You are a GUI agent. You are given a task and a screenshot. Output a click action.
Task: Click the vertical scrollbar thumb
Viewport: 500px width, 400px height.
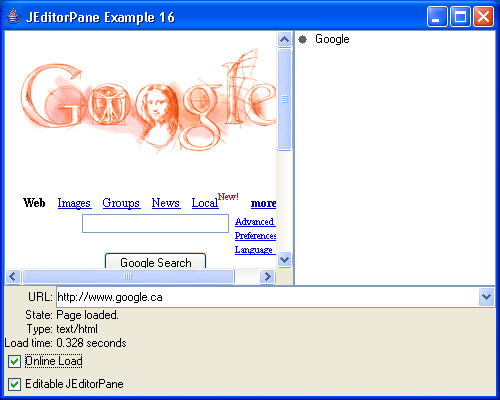[x=284, y=99]
